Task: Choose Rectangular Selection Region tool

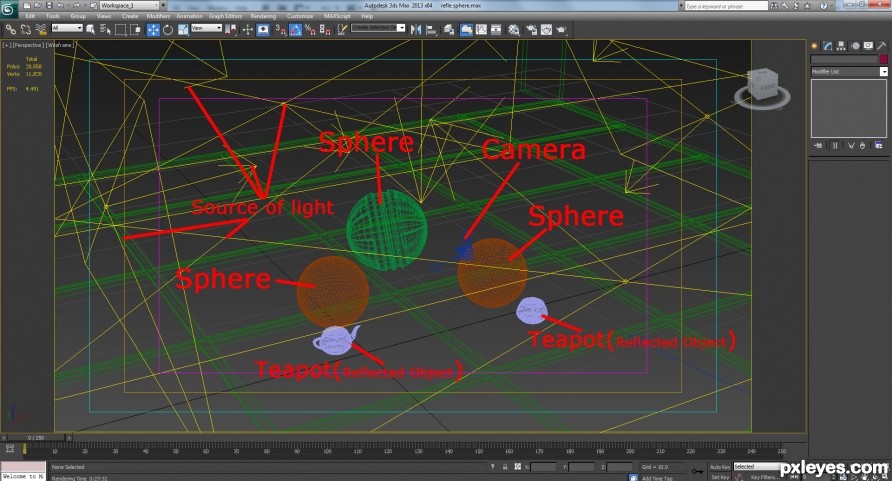Action: click(121, 30)
